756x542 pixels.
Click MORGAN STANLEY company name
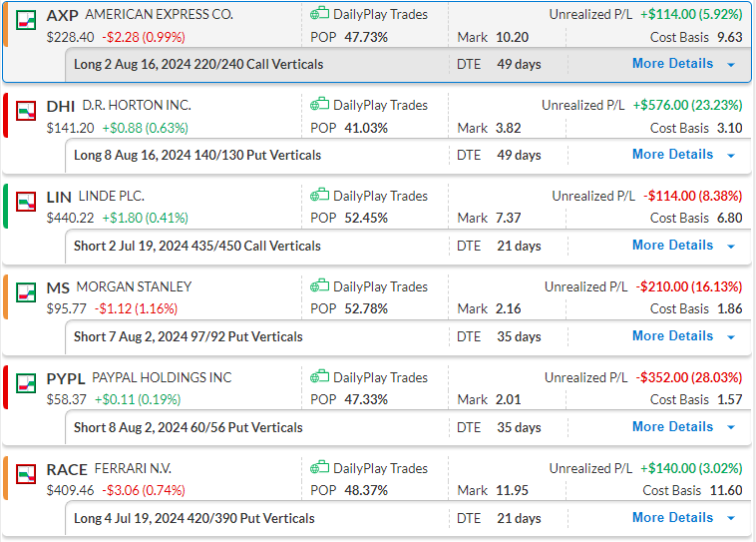click(x=134, y=286)
